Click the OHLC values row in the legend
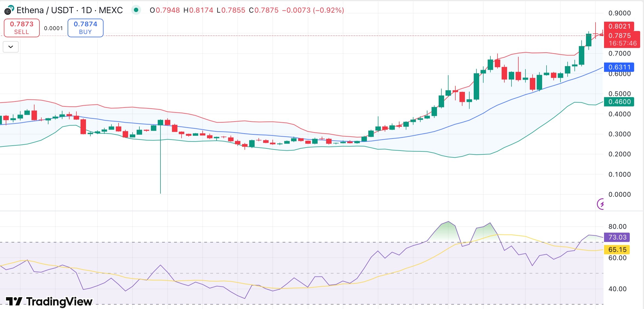This screenshot has height=309, width=644. 246,10
